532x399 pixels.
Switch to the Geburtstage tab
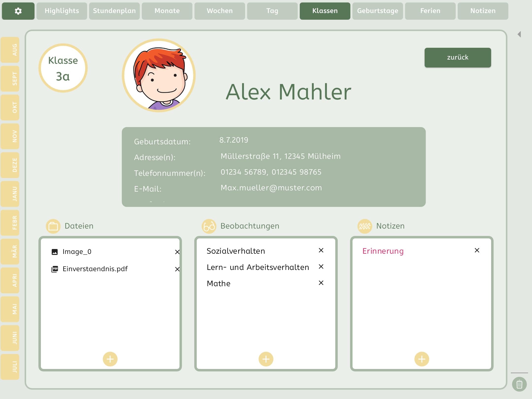point(378,11)
